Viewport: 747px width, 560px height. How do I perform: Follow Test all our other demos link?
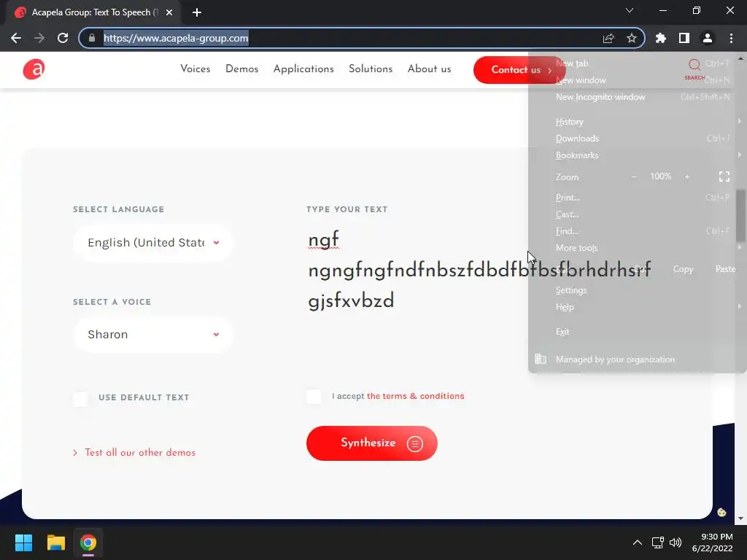point(140,453)
